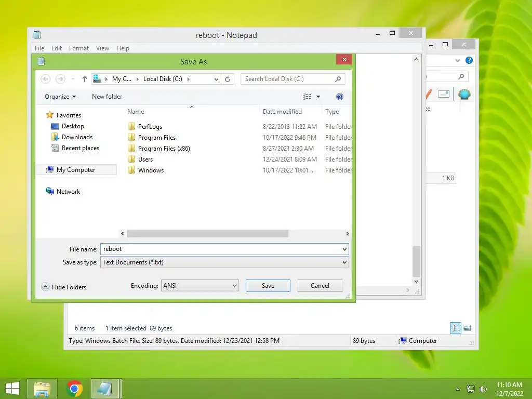Expand the File name dropdown
The height and width of the screenshot is (399, 532).
[344, 249]
